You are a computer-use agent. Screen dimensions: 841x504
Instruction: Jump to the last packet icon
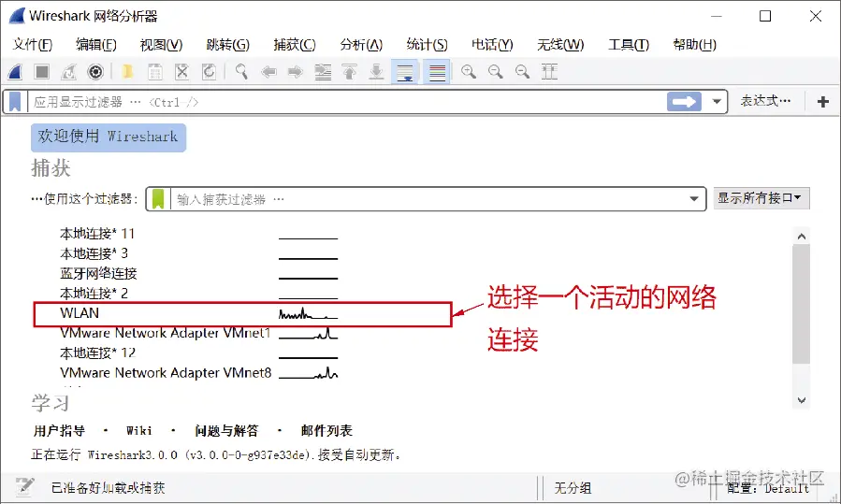pos(376,71)
